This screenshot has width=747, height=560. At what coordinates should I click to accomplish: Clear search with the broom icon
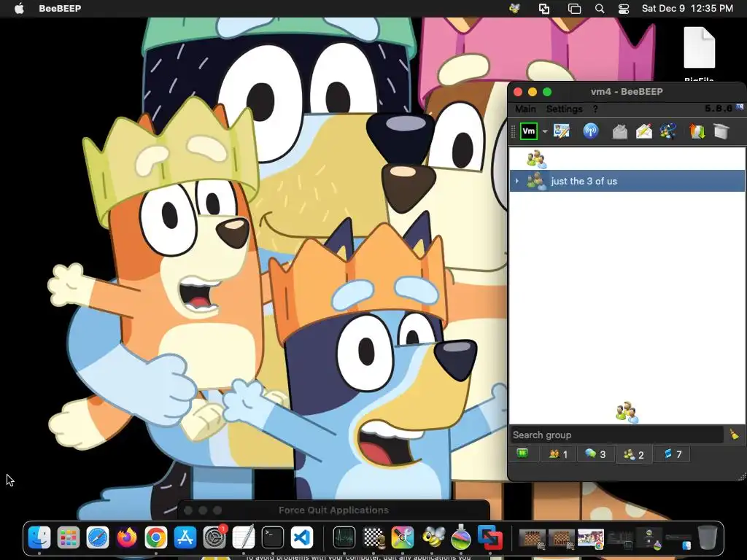[x=734, y=435]
